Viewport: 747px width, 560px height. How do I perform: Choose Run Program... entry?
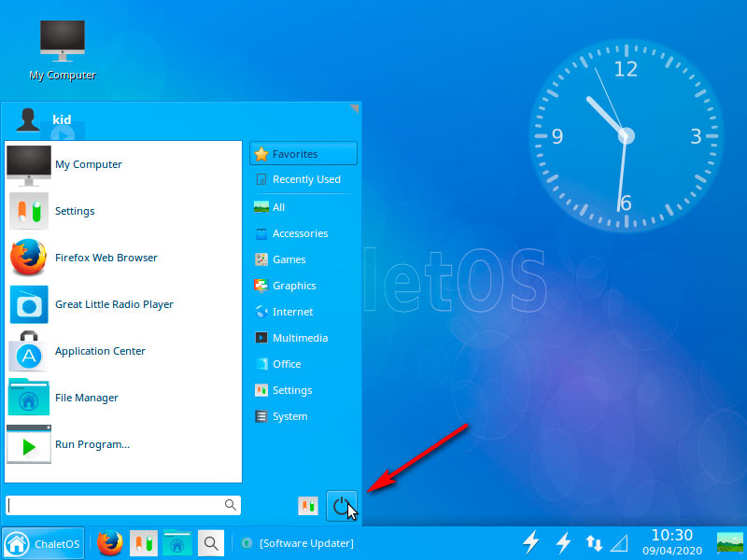pos(123,444)
